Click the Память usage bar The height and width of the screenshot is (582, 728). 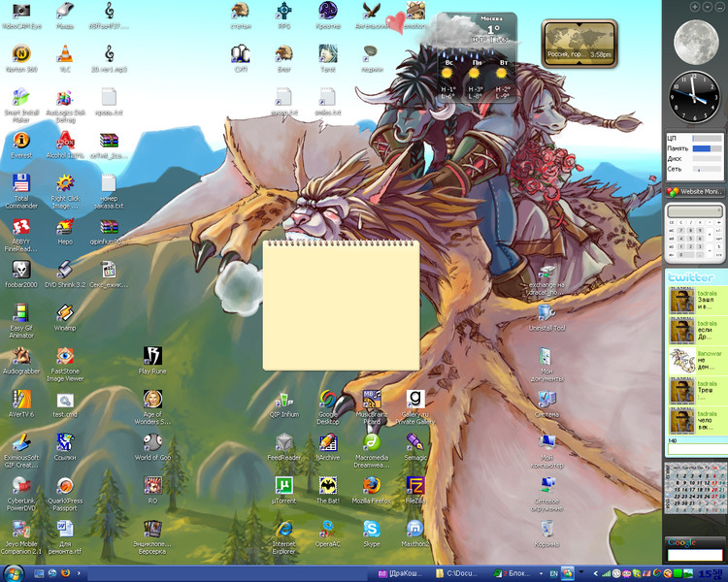(707, 148)
